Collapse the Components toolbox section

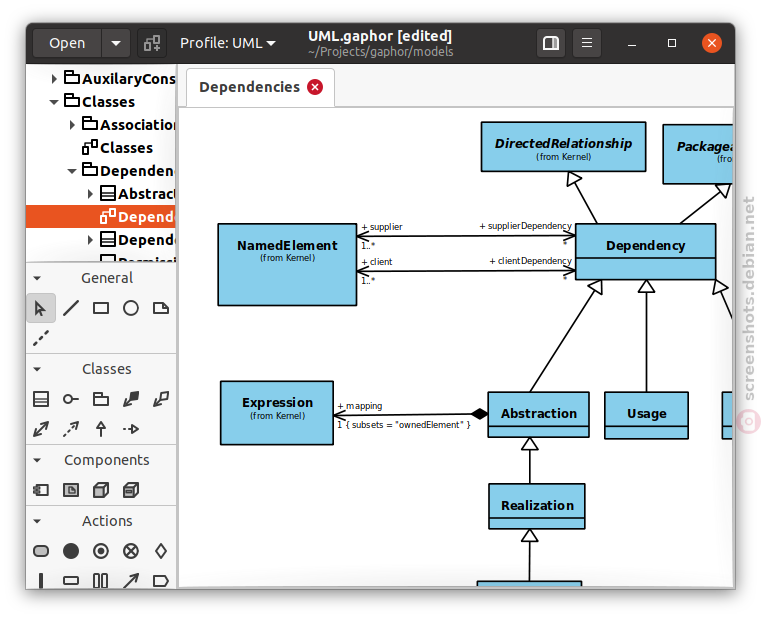tap(37, 460)
